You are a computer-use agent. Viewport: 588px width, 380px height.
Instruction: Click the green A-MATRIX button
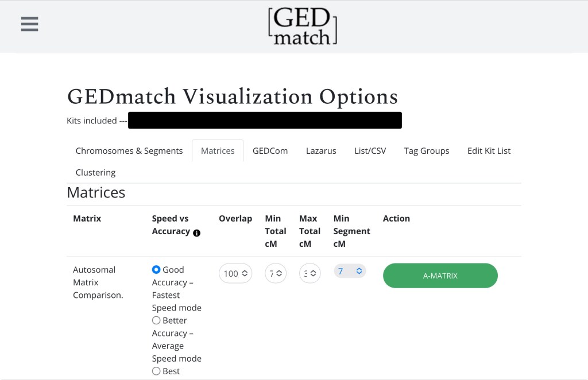(440, 276)
